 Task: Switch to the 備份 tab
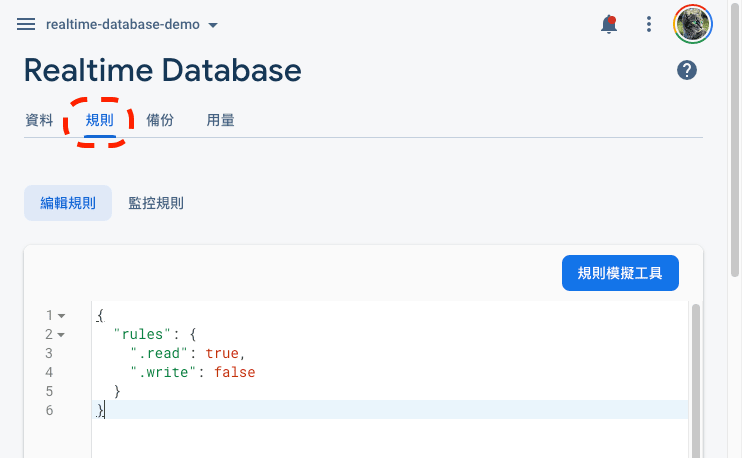coord(160,120)
